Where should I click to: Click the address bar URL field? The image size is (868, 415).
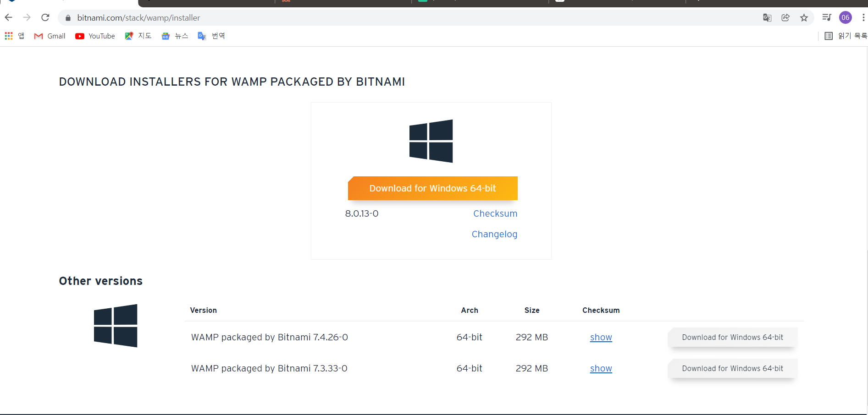[321, 17]
